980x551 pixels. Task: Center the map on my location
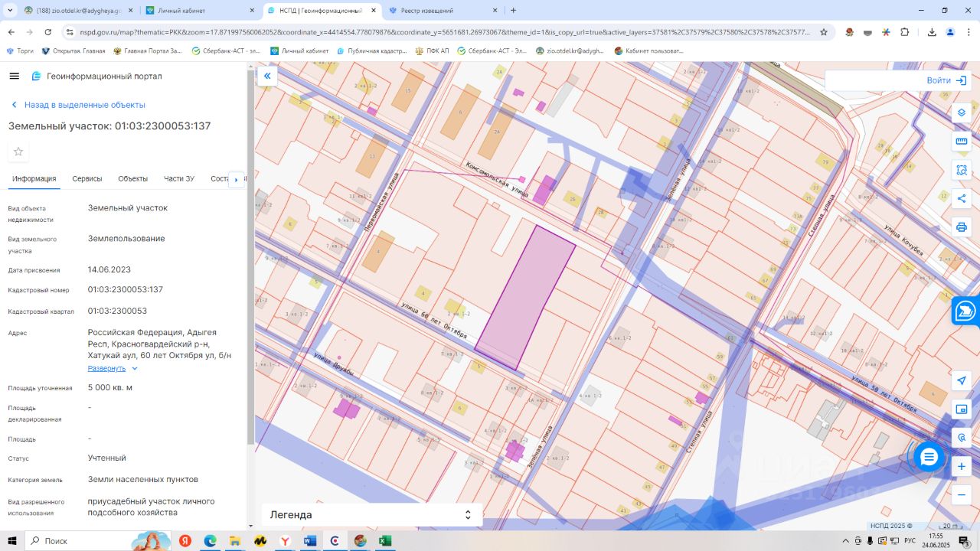(x=962, y=381)
